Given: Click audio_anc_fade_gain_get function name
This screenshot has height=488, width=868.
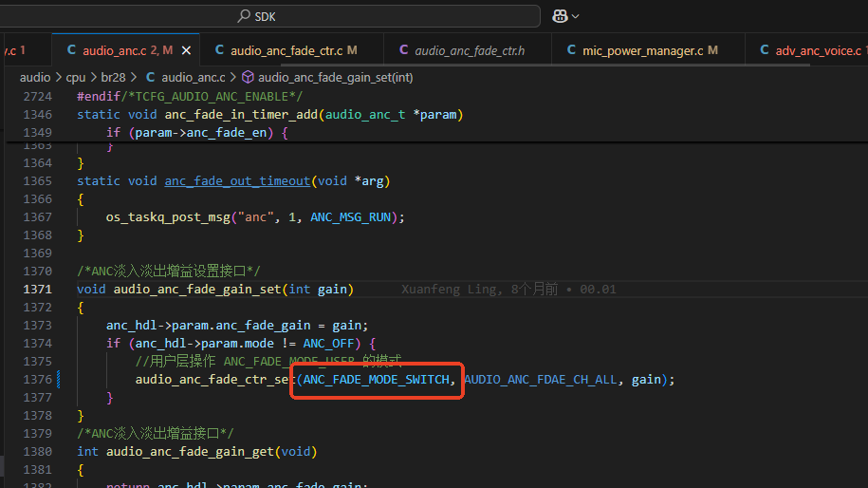Looking at the screenshot, I should click(190, 451).
